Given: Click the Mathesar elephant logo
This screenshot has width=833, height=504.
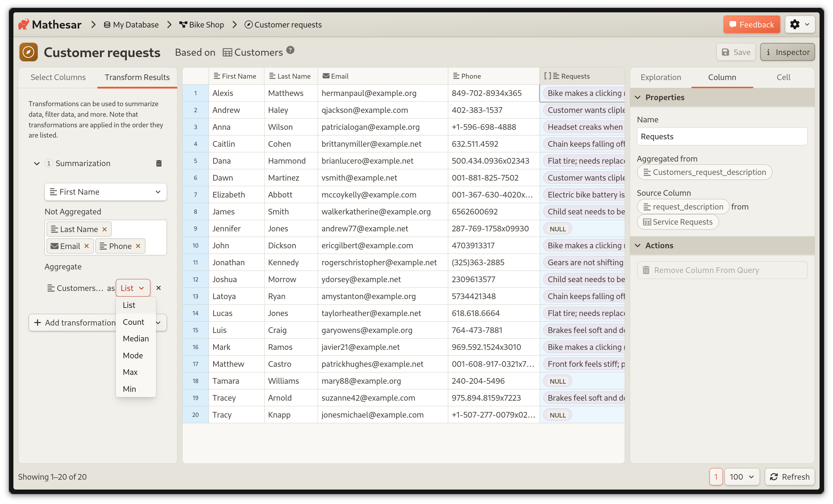Looking at the screenshot, I should 24,25.
